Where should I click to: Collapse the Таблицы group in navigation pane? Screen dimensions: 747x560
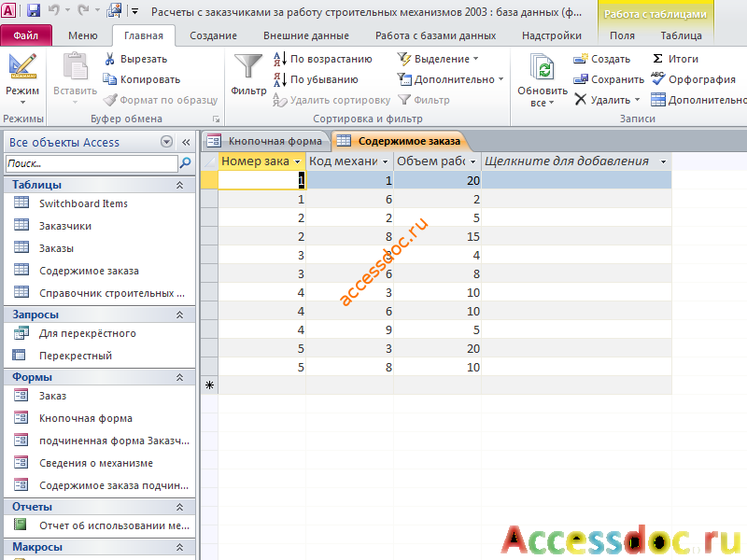point(179,185)
